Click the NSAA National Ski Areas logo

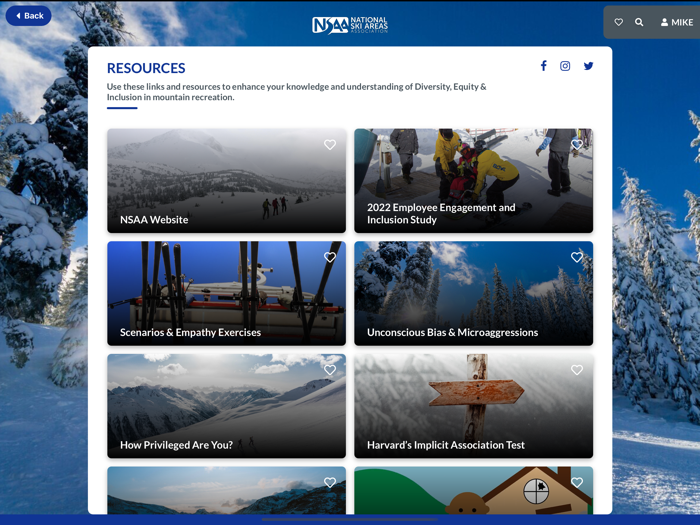tap(350, 25)
